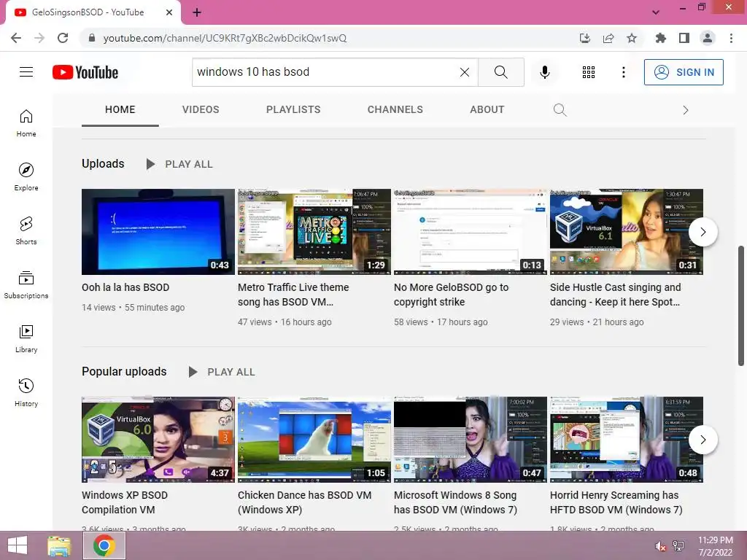Click the magnifier search button

500,72
